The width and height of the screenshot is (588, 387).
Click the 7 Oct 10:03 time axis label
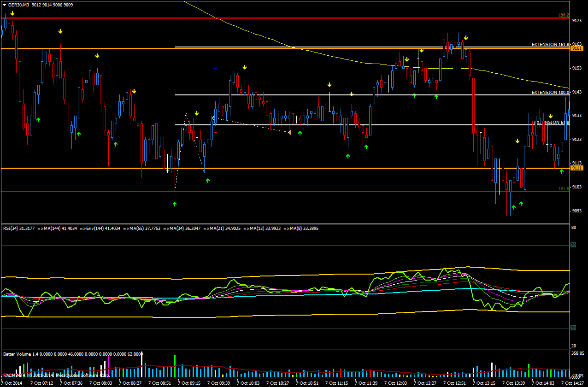click(250, 383)
